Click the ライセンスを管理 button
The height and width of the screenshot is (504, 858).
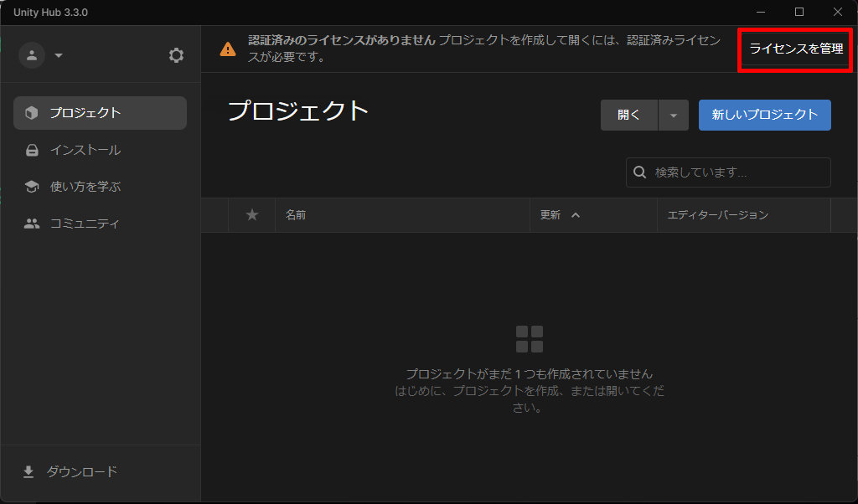tap(795, 49)
